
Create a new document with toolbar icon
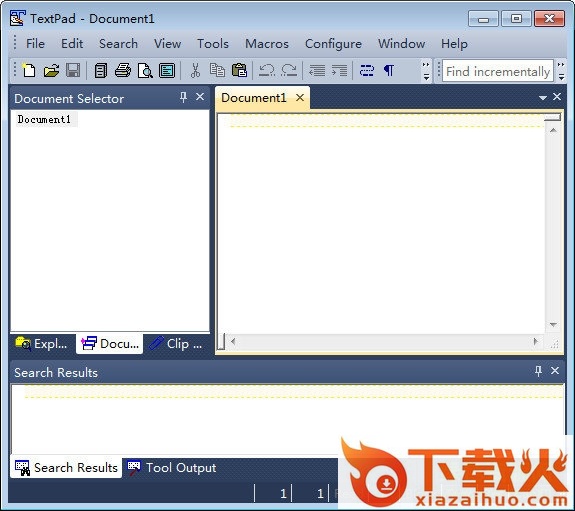click(x=29, y=70)
